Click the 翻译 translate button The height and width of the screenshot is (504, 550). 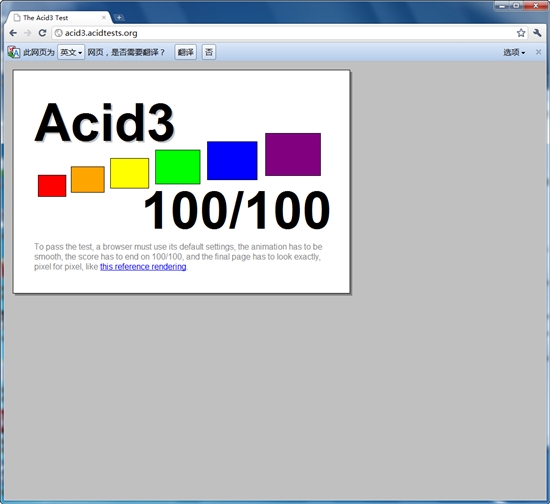[186, 52]
